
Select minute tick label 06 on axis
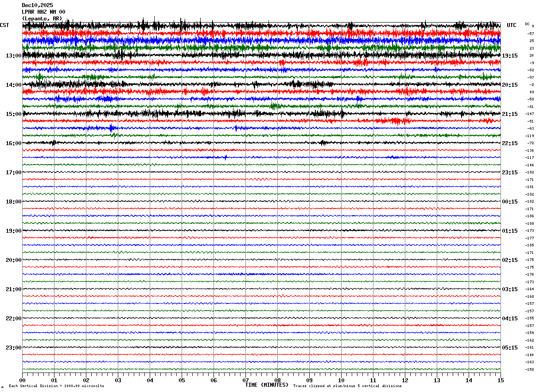(214, 380)
